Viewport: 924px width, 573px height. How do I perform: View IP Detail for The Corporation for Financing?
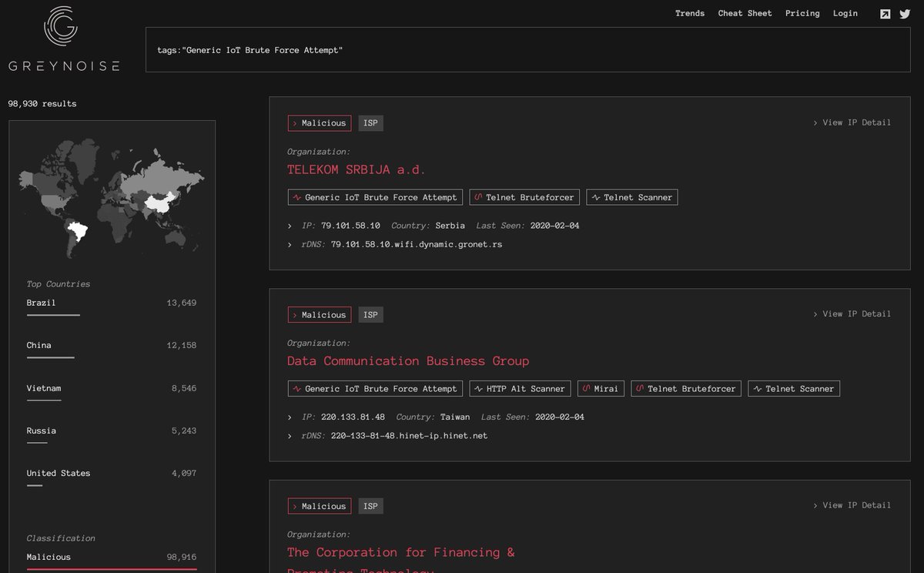(852, 505)
